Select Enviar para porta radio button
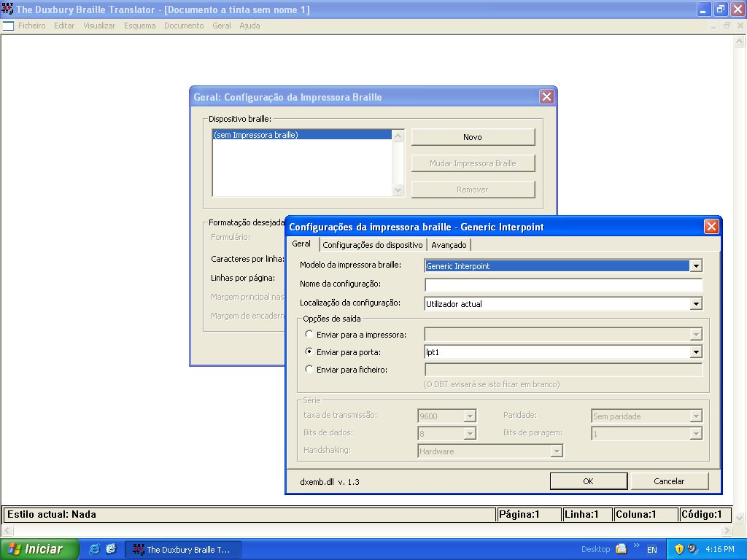The width and height of the screenshot is (747, 560). point(309,352)
